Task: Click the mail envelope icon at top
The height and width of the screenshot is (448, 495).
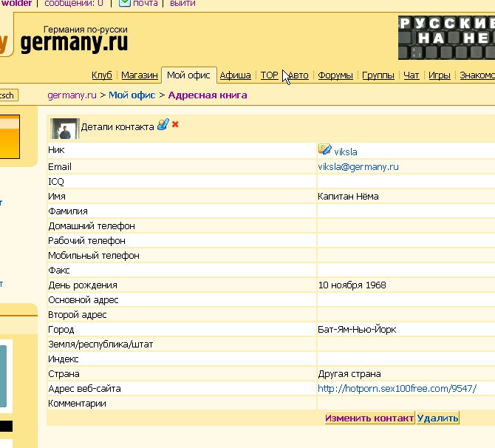Action: [124, 3]
